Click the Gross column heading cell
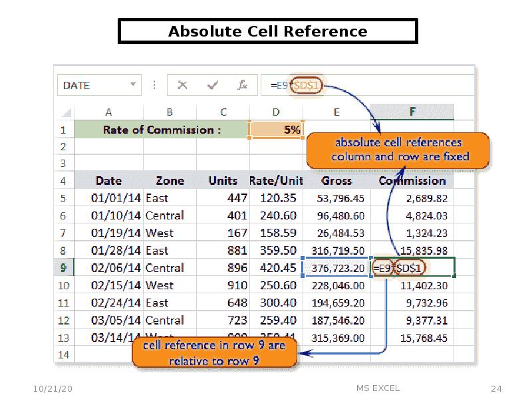 tap(336, 181)
